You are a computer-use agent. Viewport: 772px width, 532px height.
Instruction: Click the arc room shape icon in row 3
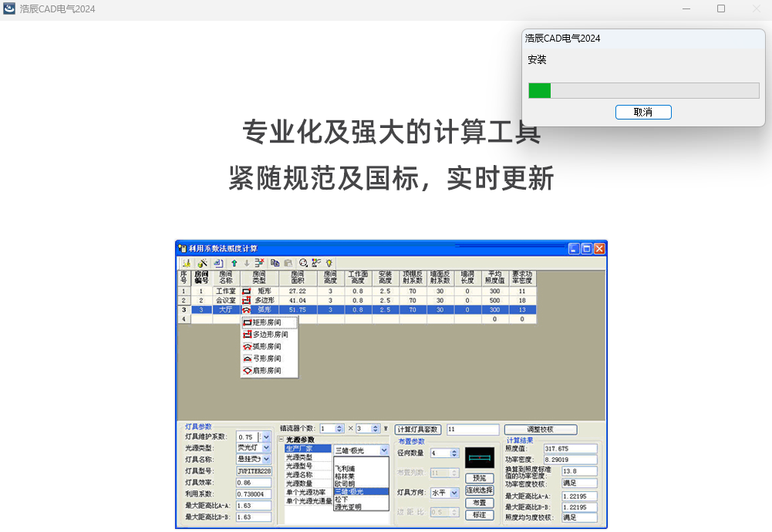247,310
